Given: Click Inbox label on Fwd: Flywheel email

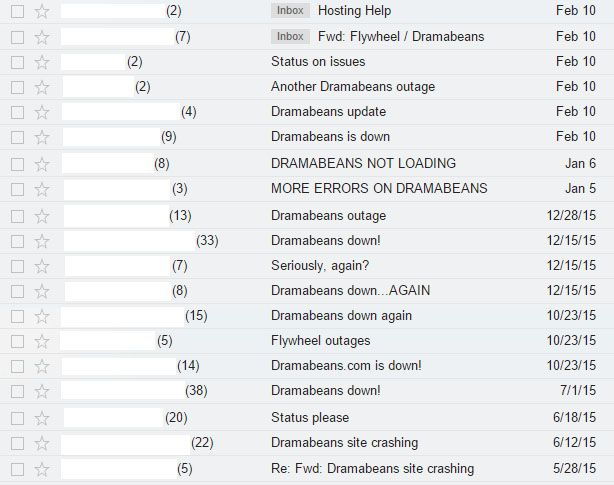Looking at the screenshot, I should (x=290, y=36).
